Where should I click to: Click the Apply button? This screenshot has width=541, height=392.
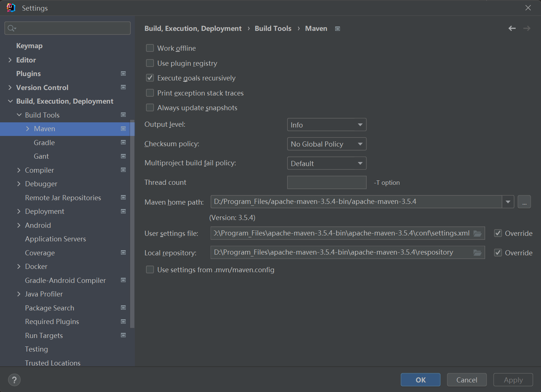[x=513, y=380]
